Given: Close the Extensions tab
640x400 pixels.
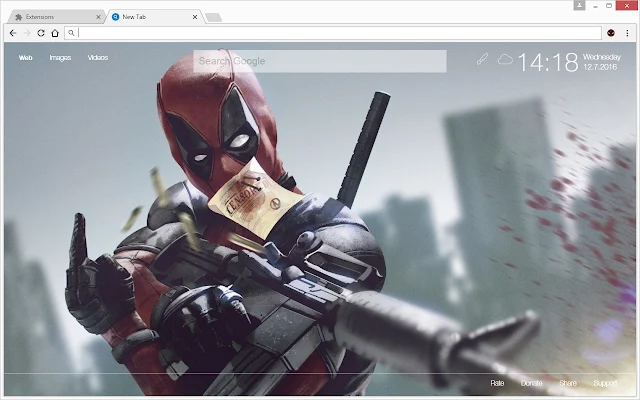Looking at the screenshot, I should click(98, 17).
